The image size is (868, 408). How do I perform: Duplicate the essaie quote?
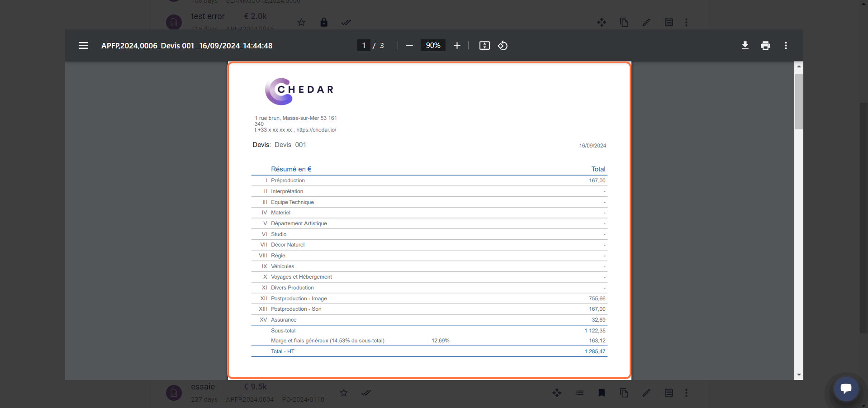[624, 393]
